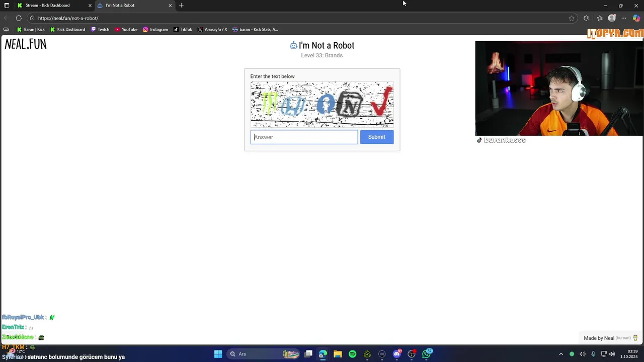Click the browser back arrow
Screen dimensions: 644x362
point(7,18)
